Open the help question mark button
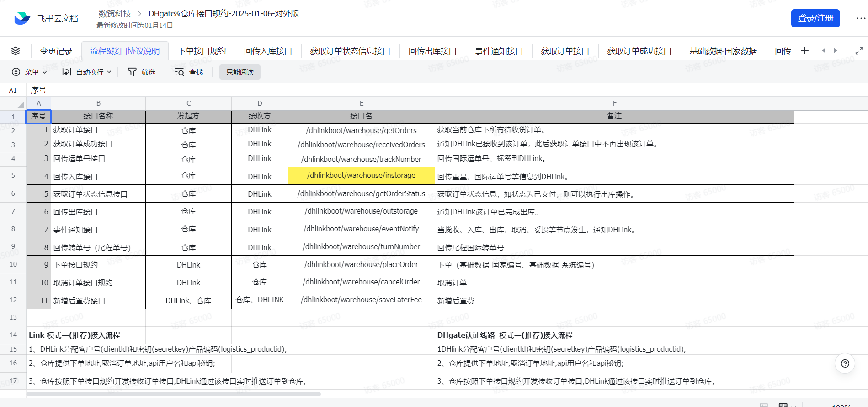This screenshot has height=407, width=868. 845,364
